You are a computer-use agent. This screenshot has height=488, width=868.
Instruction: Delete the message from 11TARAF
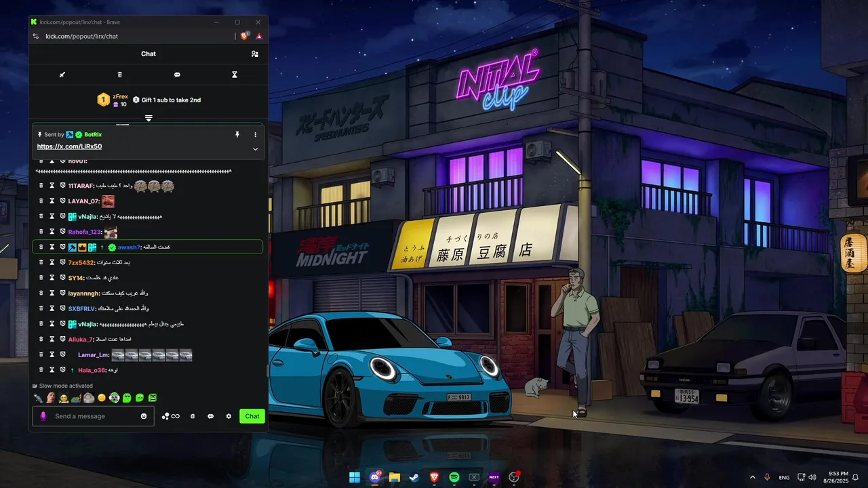pos(41,186)
